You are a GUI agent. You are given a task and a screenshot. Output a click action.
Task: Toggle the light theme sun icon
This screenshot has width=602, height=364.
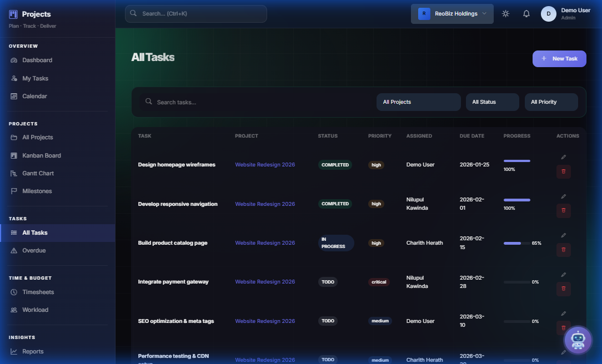point(505,13)
